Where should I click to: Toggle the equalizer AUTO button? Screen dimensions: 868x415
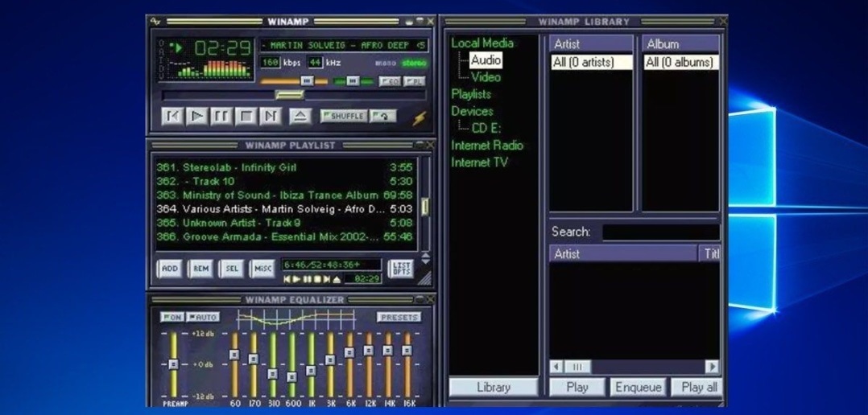pos(203,317)
